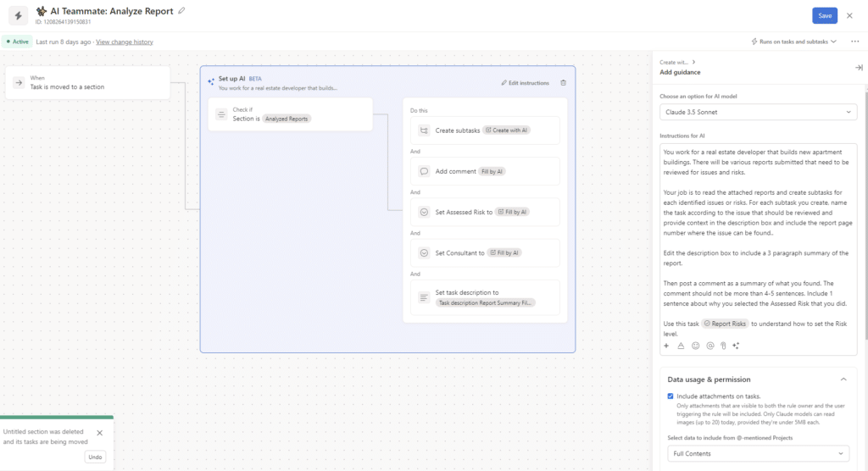
Task: Open the three-dot more options menu
Action: (x=854, y=42)
